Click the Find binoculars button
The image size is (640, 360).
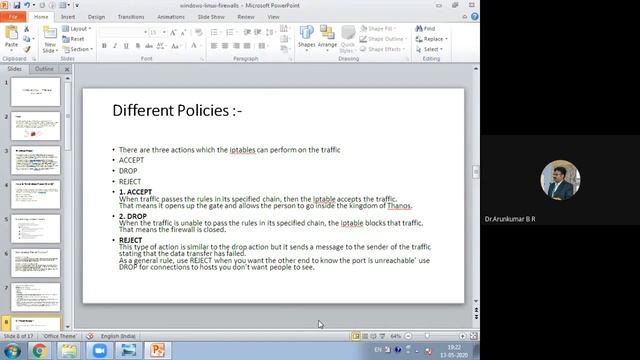425,29
